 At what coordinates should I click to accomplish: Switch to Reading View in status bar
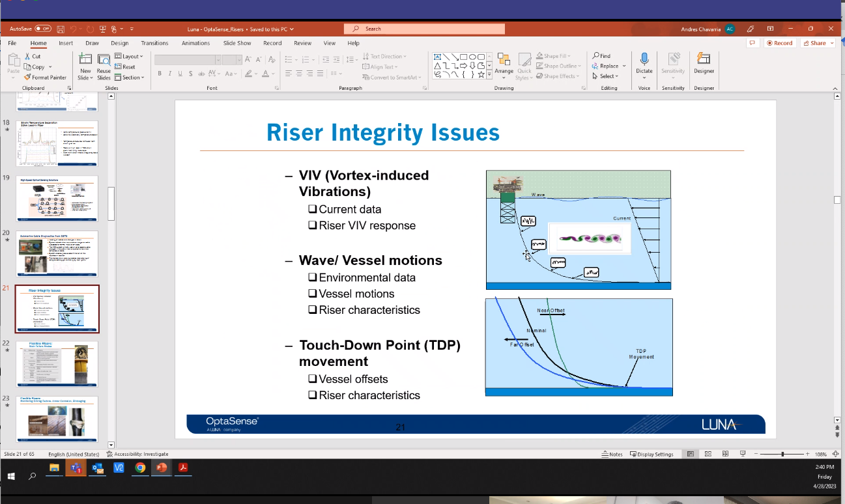[724, 454]
